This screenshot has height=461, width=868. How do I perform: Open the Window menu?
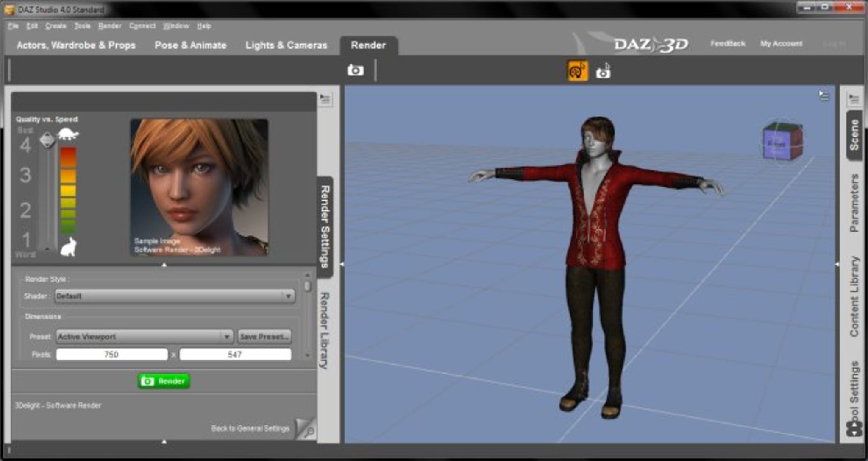coord(176,26)
